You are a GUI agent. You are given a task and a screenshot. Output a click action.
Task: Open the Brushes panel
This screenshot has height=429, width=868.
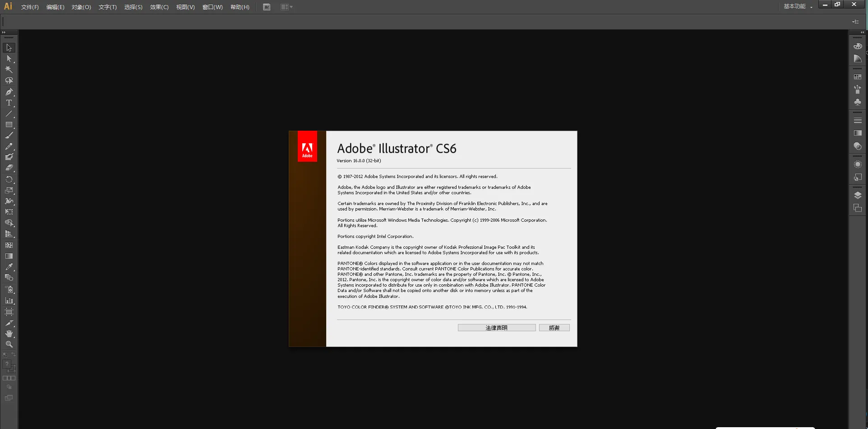tap(858, 90)
